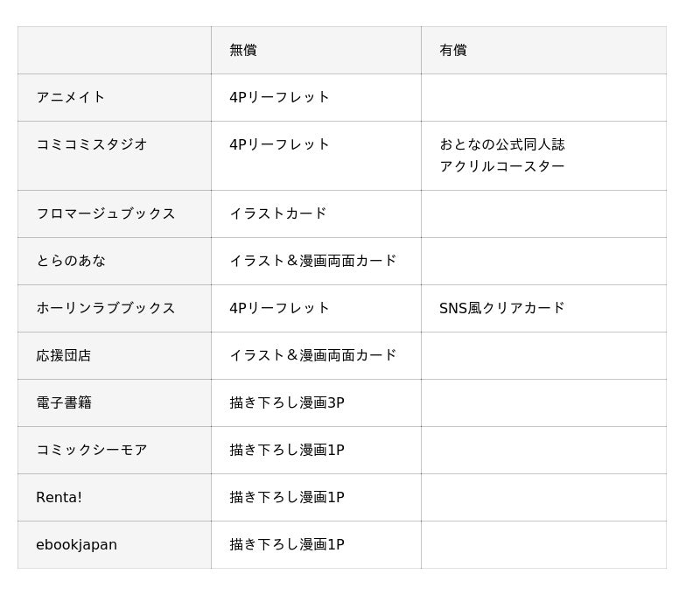Viewport: 700px width, 595px height.
Task: Click とらのあな's イラスト＆漫画両面カード cell
Action: (x=313, y=262)
